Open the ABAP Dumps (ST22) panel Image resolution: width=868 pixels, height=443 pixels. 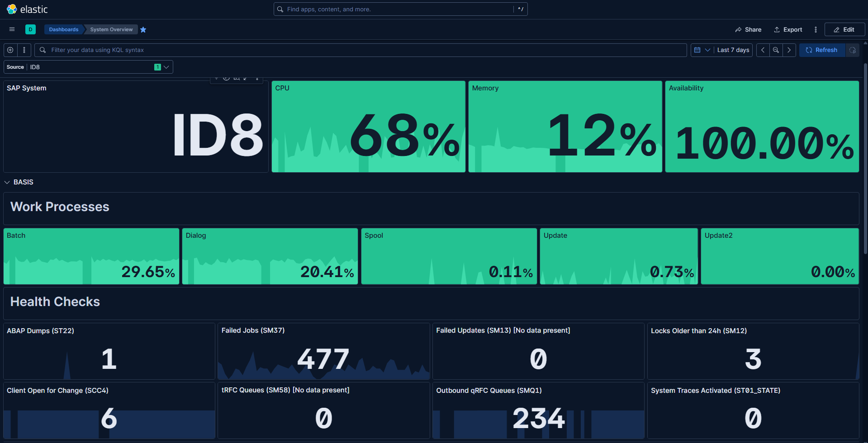[109, 351]
